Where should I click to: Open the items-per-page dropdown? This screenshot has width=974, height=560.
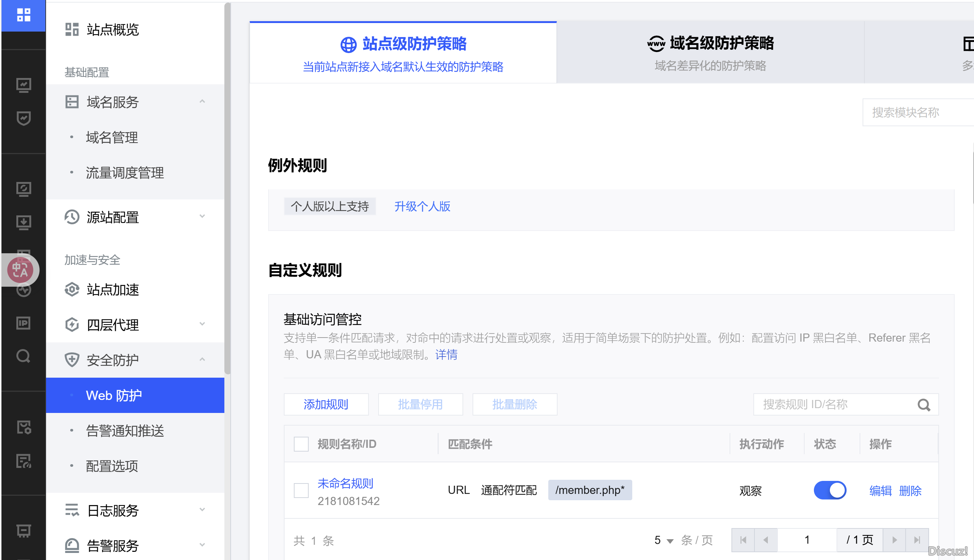(x=664, y=540)
